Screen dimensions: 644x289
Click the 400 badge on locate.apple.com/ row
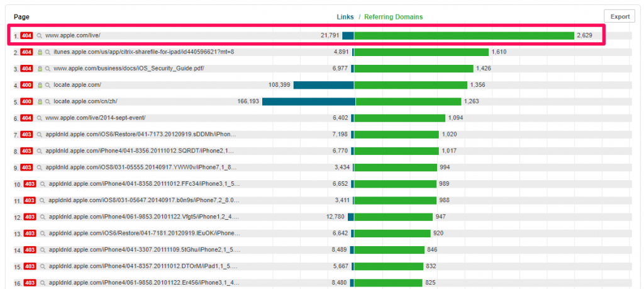(x=26, y=85)
